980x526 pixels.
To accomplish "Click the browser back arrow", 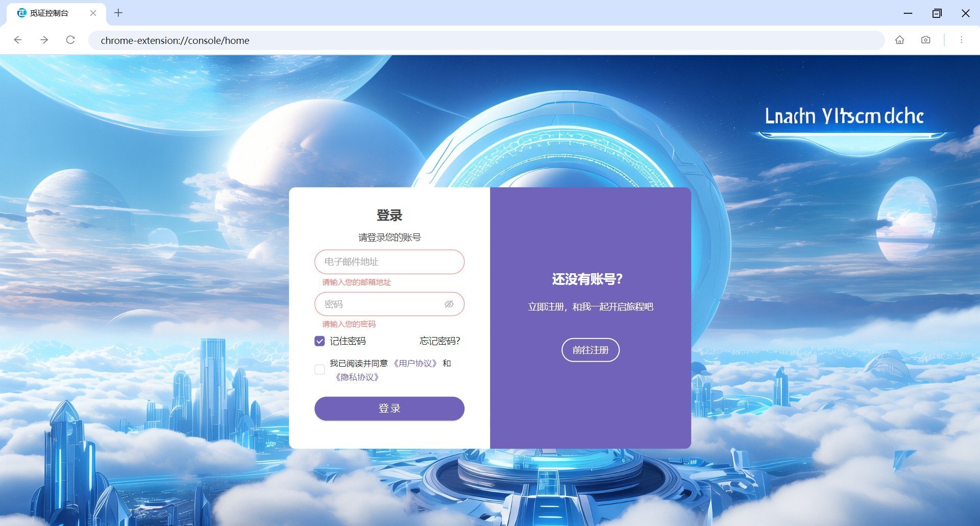I will coord(18,40).
